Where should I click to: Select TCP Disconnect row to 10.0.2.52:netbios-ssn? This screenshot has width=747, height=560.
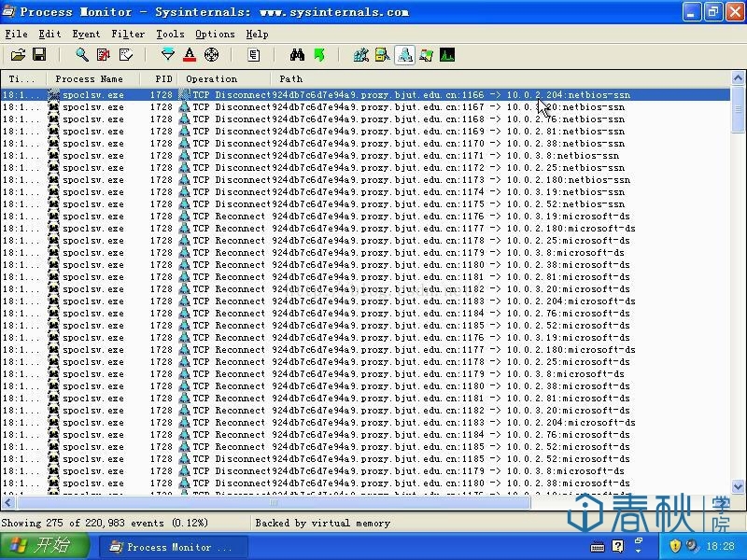[x=365, y=204]
